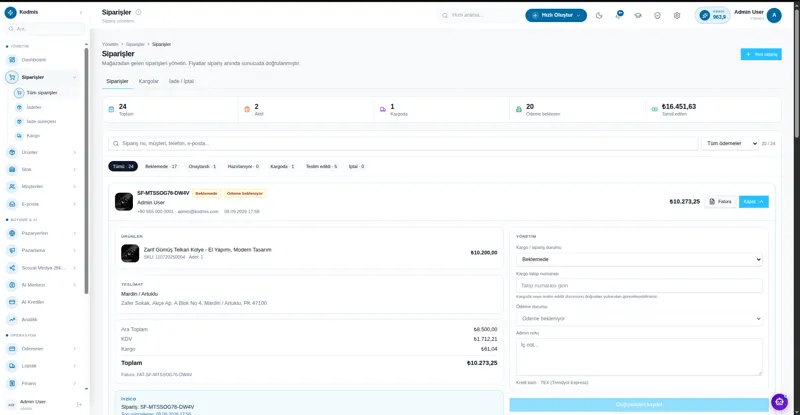Click the Finans icon in sidebar

[12, 383]
